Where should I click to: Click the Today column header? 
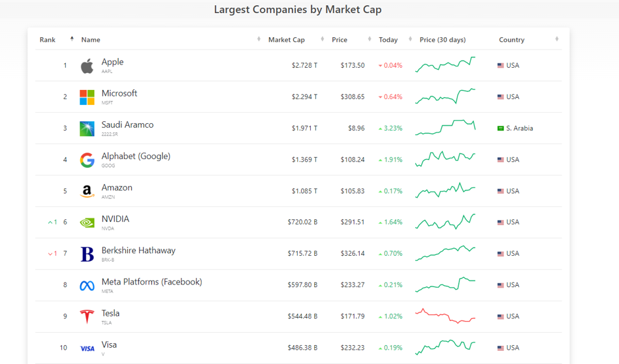(388, 40)
